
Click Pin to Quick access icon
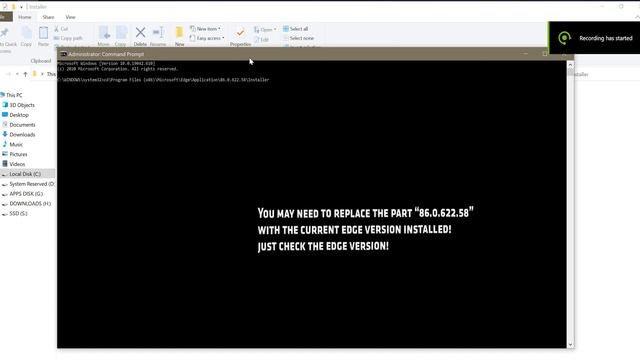(x=4, y=33)
